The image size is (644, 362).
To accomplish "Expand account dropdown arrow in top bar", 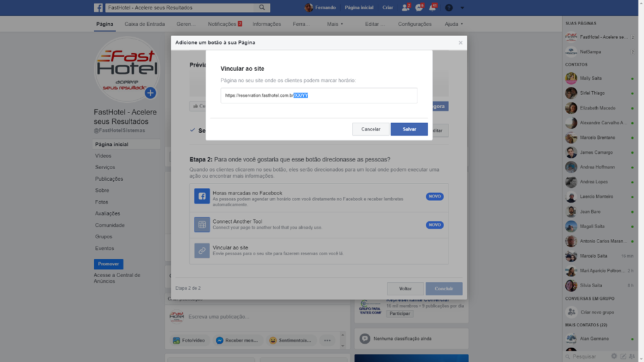I will pyautogui.click(x=462, y=8).
